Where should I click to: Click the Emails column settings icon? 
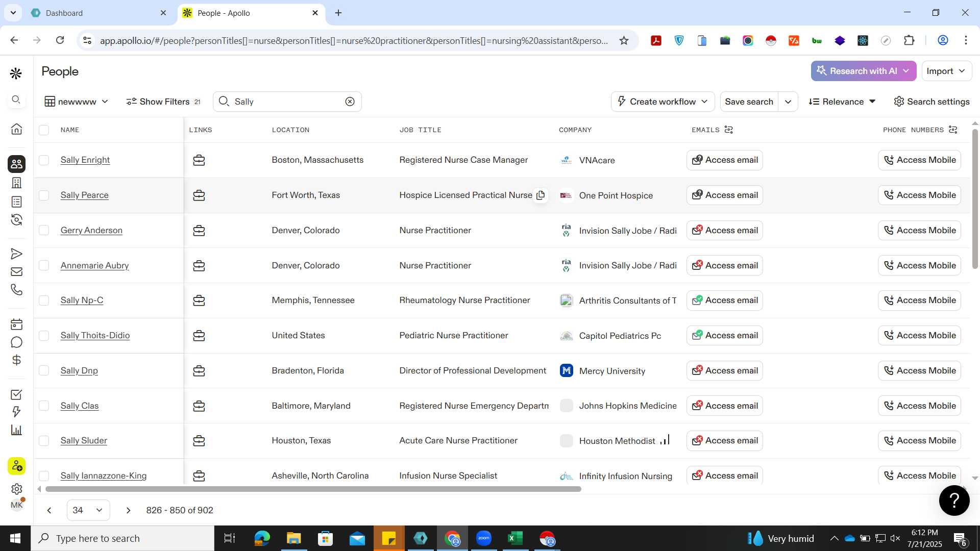pyautogui.click(x=729, y=130)
